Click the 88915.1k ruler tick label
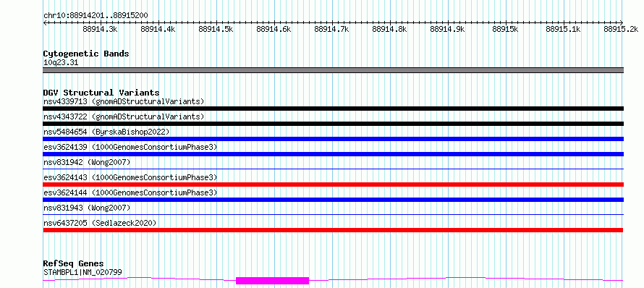The width and height of the screenshot is (644, 288). tap(564, 29)
